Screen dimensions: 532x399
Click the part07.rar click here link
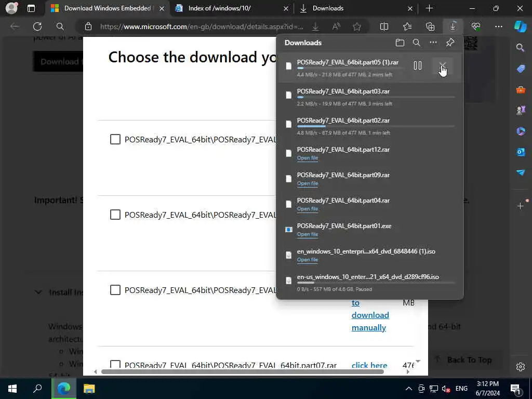click(x=369, y=365)
